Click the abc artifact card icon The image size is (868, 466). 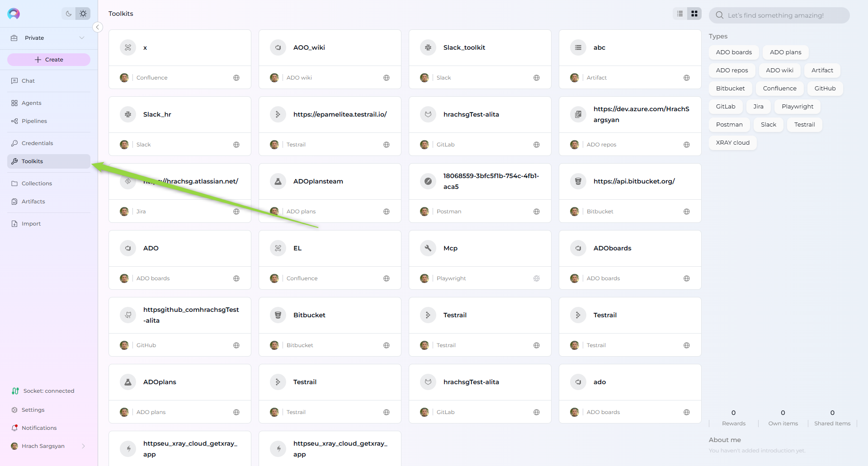[x=578, y=47]
